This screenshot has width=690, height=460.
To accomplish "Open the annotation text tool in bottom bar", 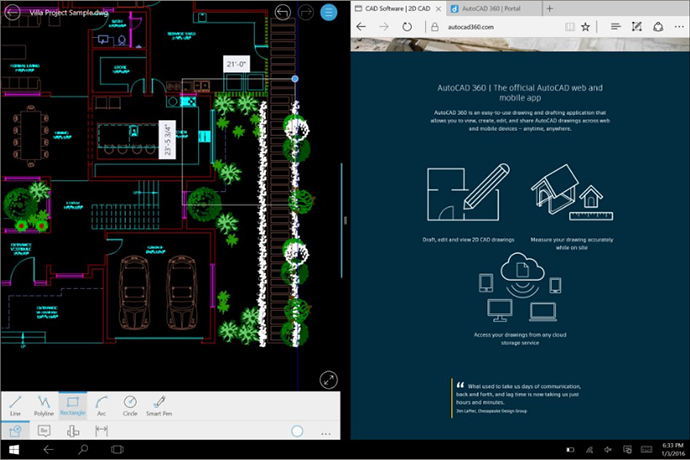I will tap(44, 430).
